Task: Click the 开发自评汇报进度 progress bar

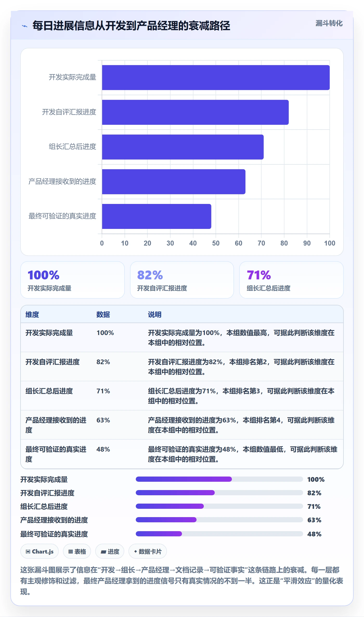Action: coord(219,493)
